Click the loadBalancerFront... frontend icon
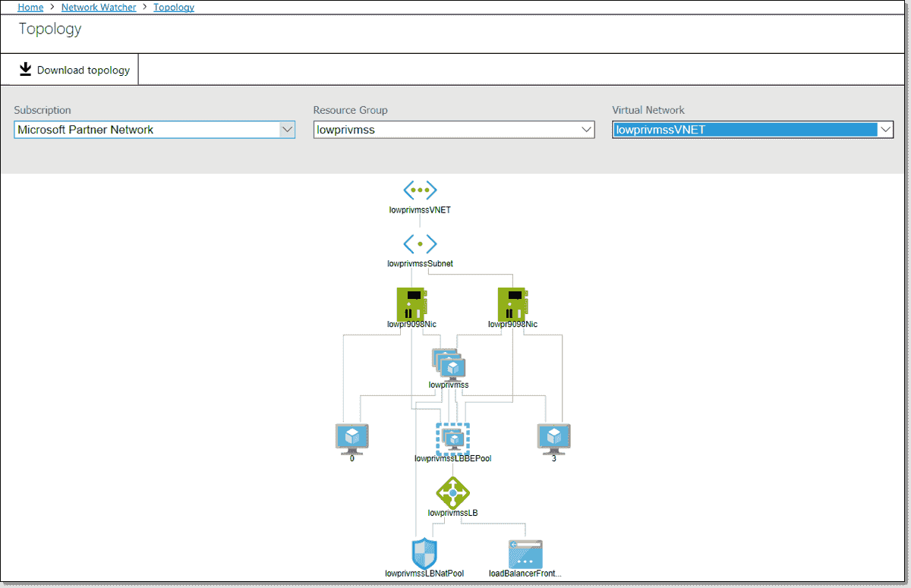The image size is (911, 588). coord(525,555)
